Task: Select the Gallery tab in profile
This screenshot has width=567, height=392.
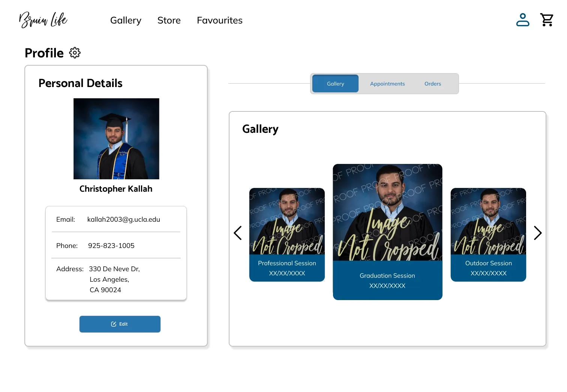Action: 335,84
